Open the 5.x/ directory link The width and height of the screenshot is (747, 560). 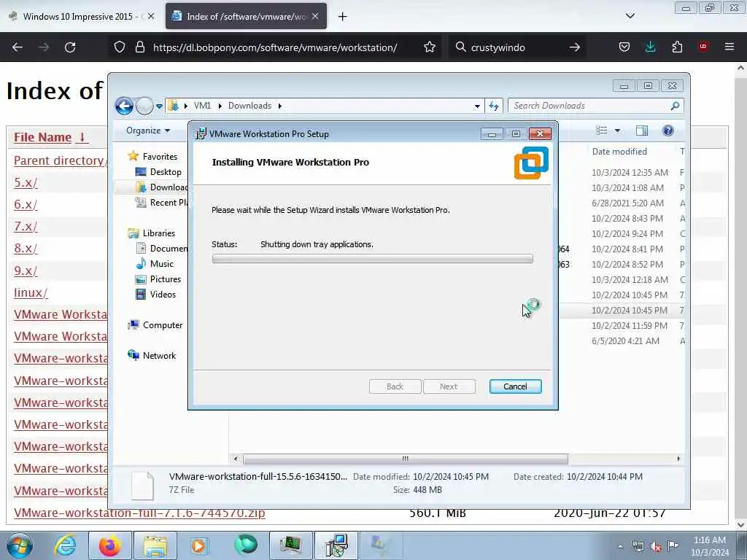[x=26, y=182]
